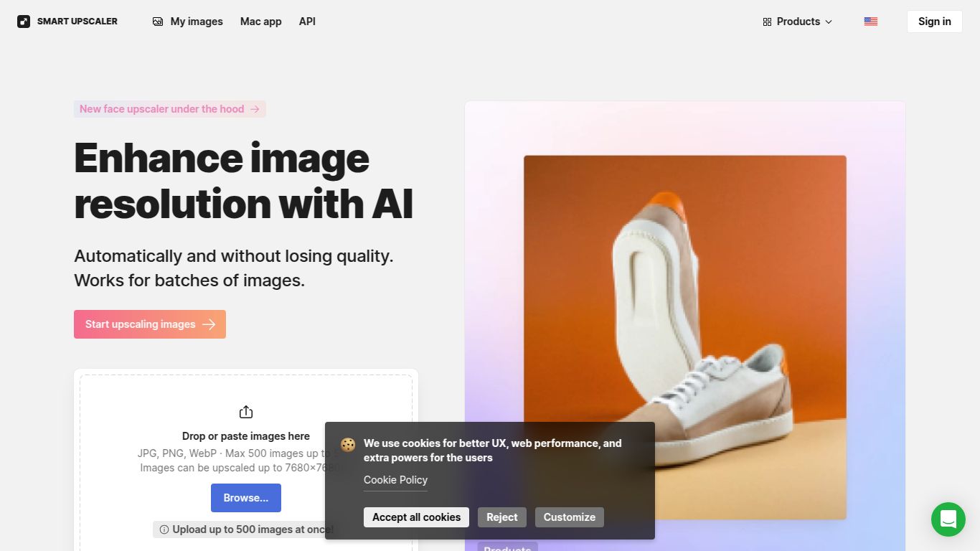The image size is (980, 551).
Task: Click the My images picture icon
Action: point(158,22)
